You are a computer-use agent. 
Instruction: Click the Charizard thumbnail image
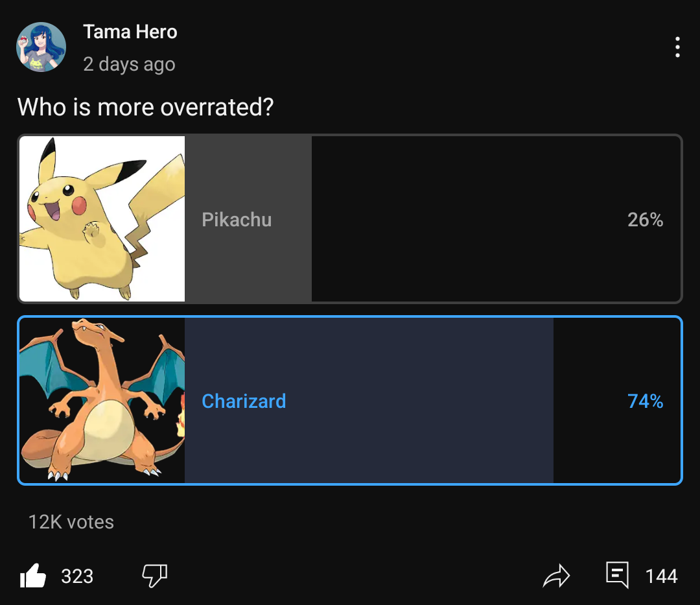click(102, 401)
